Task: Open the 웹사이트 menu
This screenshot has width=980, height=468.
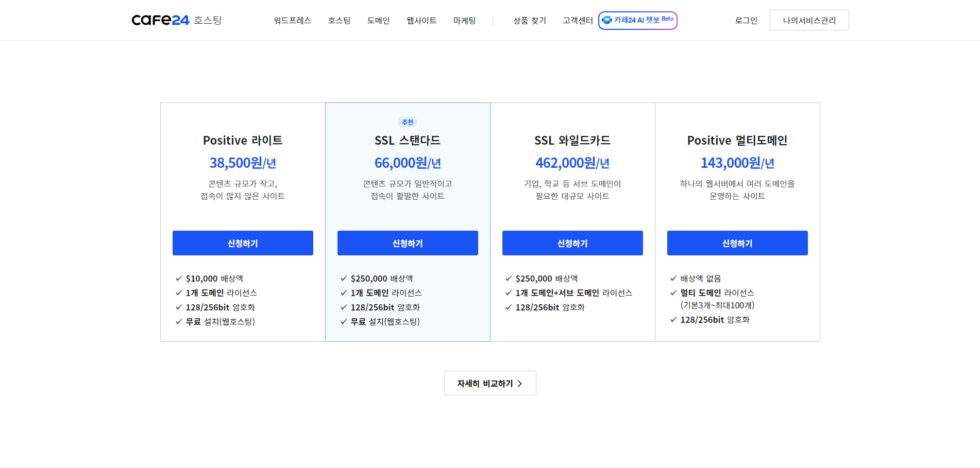Action: point(420,20)
